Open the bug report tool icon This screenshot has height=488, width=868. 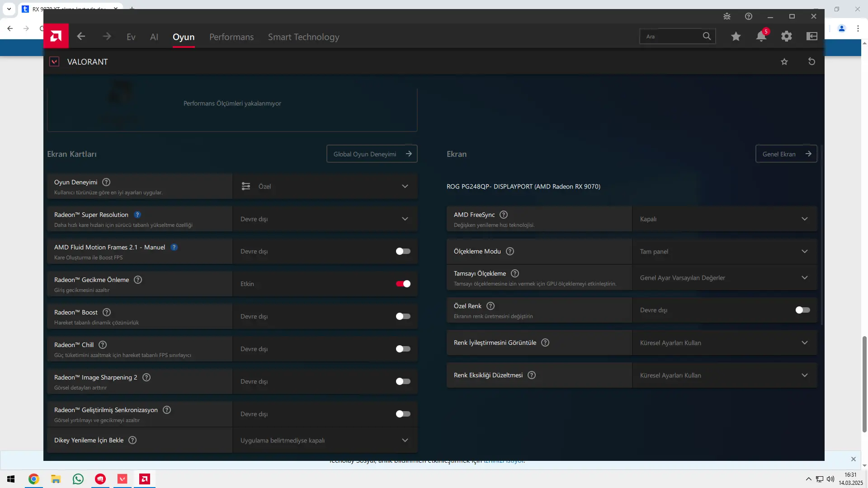[727, 16]
